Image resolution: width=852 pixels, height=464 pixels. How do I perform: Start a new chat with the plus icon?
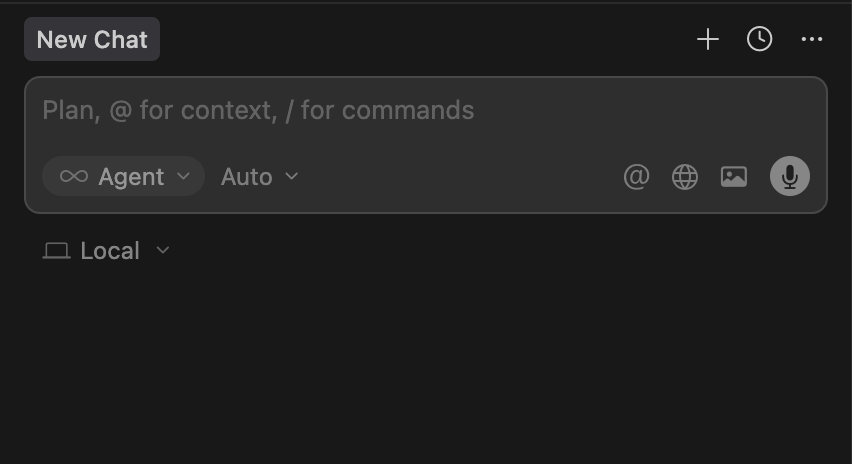708,39
